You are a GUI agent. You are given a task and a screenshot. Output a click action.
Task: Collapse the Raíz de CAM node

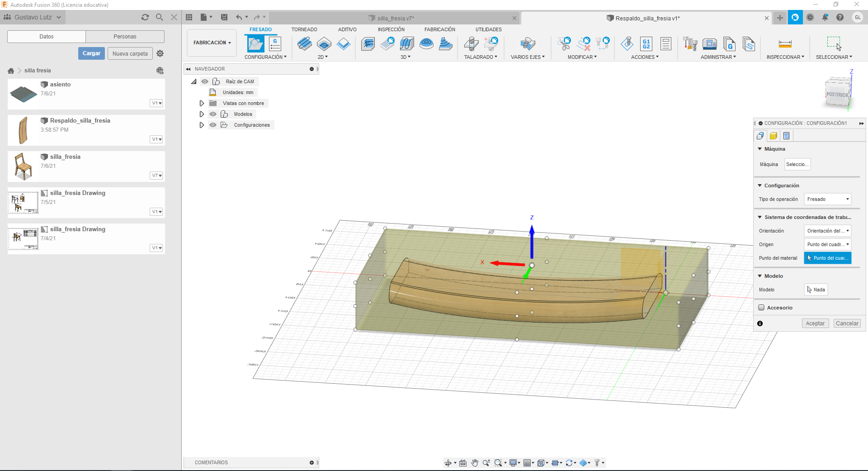[194, 81]
